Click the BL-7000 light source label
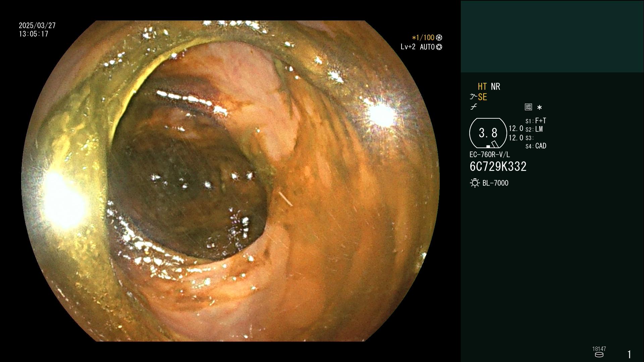This screenshot has height=362, width=644. 495,183
